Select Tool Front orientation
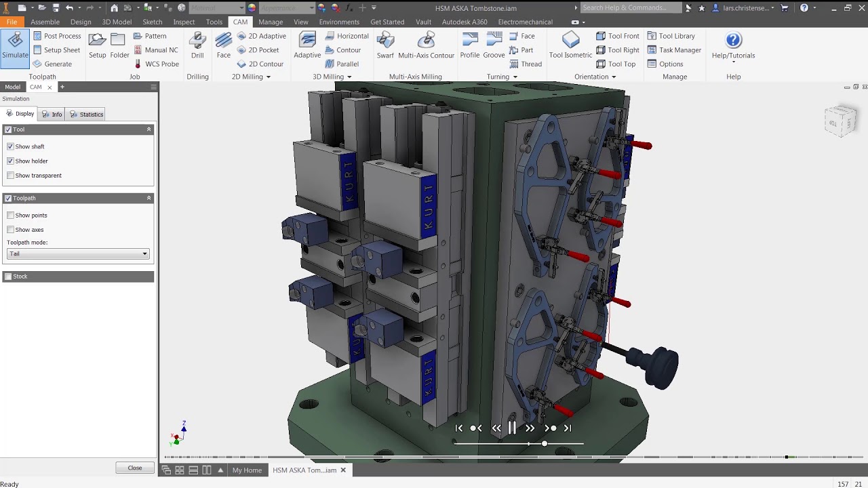The image size is (868, 488). coord(618,36)
